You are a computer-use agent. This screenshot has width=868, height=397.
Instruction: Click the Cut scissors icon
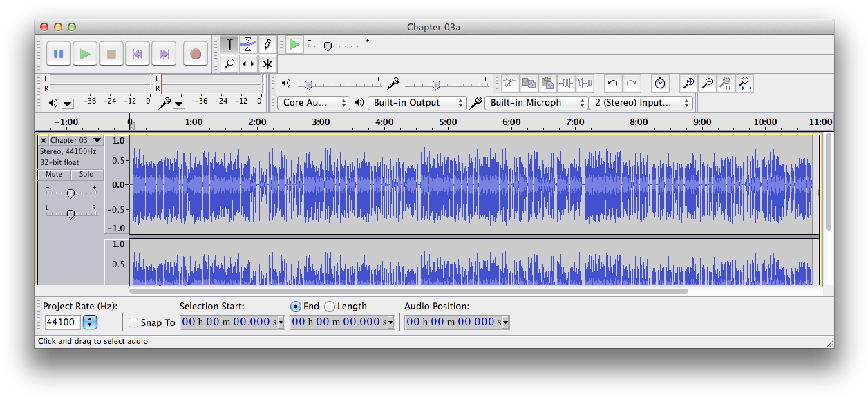pos(509,84)
